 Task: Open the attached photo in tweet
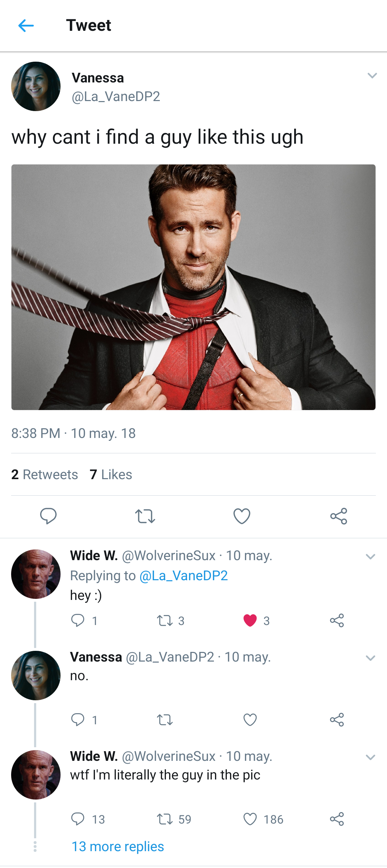[x=193, y=287]
